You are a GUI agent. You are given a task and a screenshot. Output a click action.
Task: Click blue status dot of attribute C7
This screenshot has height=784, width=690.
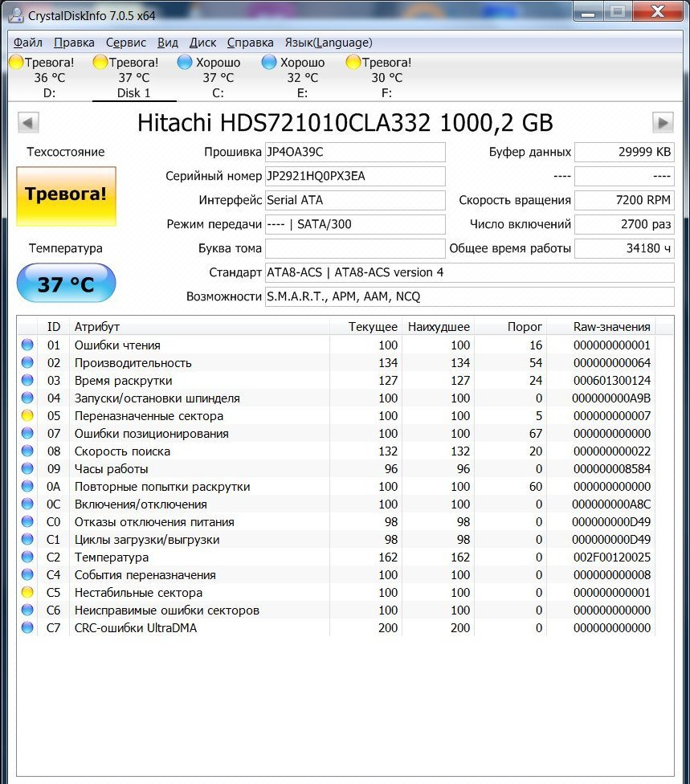tap(27, 627)
